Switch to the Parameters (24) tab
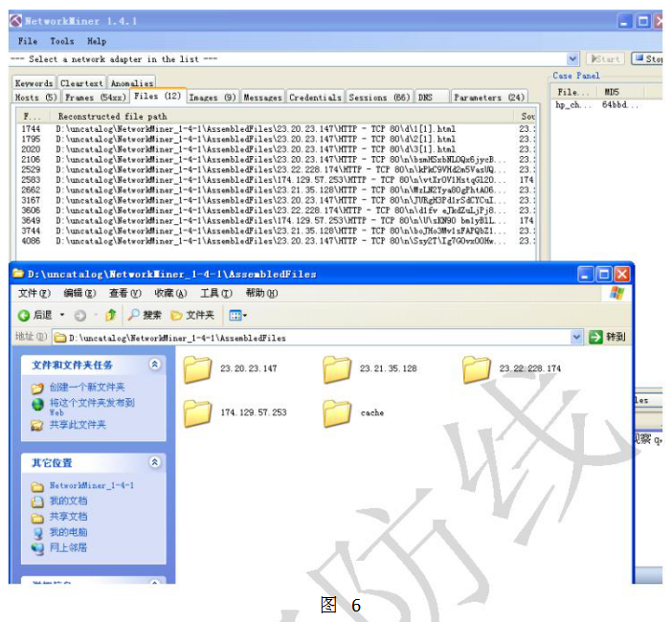 coord(489,98)
